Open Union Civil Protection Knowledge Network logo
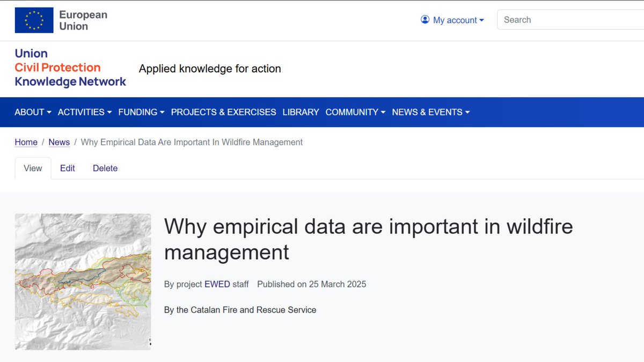The width and height of the screenshot is (644, 362). pos(70,68)
